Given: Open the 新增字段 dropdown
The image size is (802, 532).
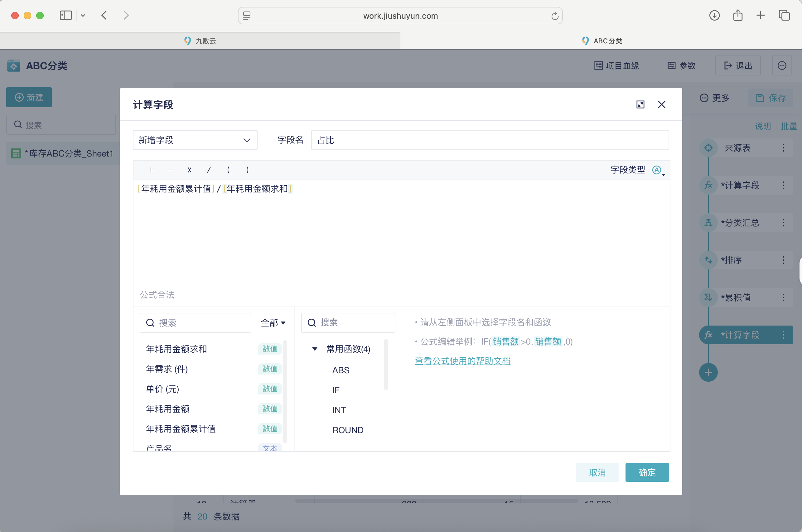Looking at the screenshot, I should pos(195,140).
